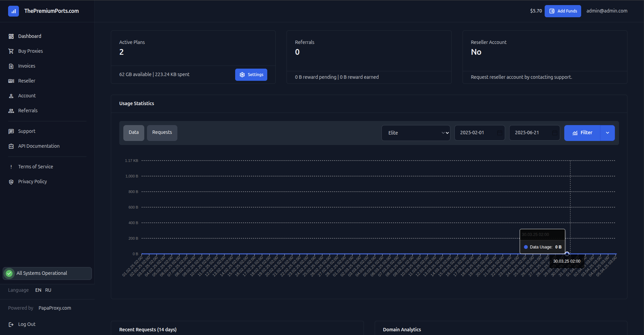Viewport: 644px width, 335px height.
Task: Open admin@admin.com account menu
Action: pyautogui.click(x=607, y=11)
